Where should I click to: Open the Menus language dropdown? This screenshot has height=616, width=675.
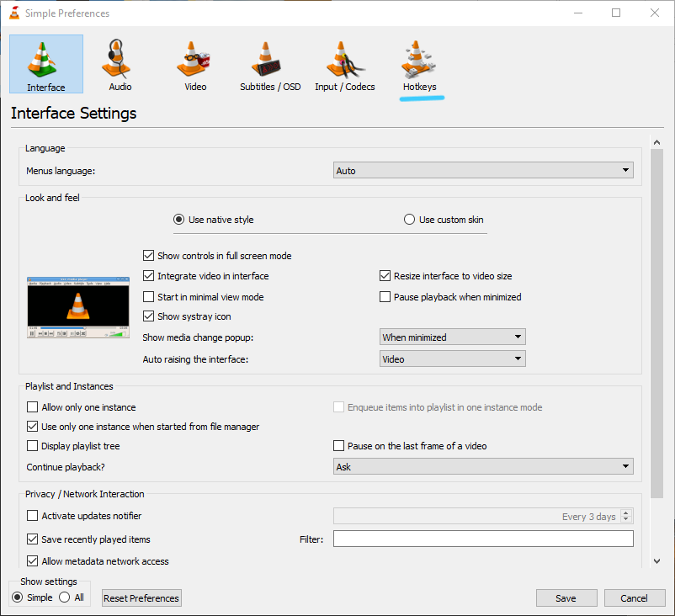click(x=483, y=170)
